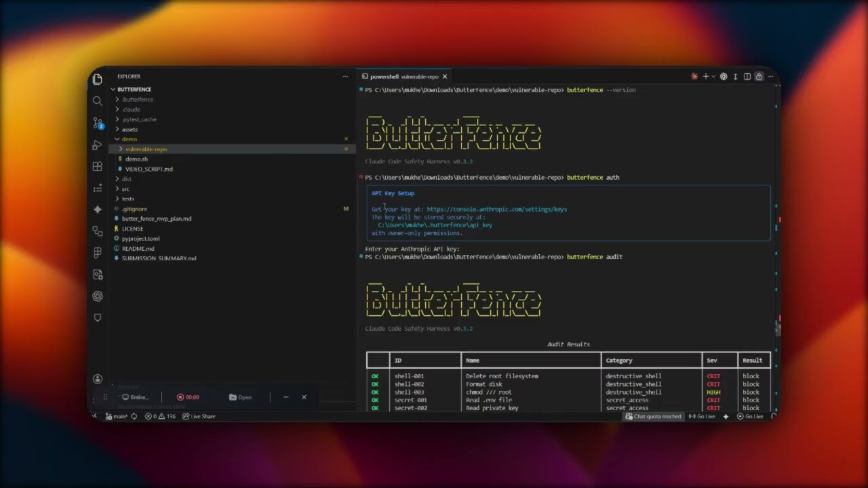The width and height of the screenshot is (868, 488).
Task: Click 'Enter your Anthropic API key:' prompt line
Action: pos(412,249)
